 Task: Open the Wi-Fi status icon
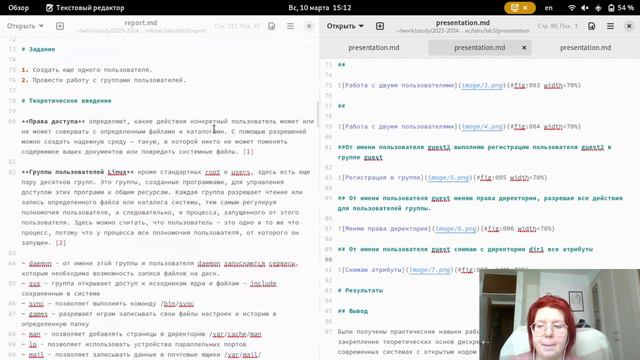point(572,8)
